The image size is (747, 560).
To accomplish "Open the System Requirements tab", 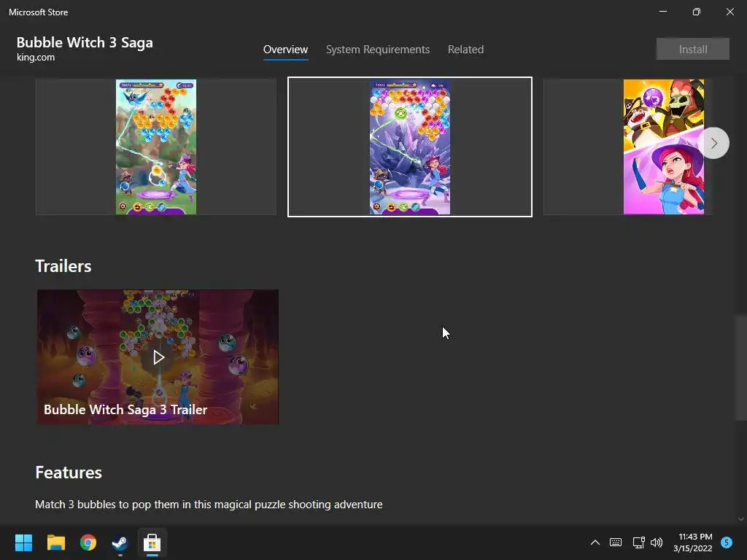I will [378, 50].
